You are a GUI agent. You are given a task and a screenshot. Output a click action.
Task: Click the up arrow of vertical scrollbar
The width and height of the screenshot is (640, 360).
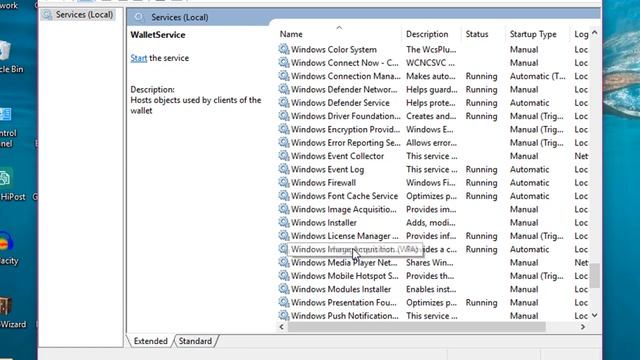click(x=595, y=33)
